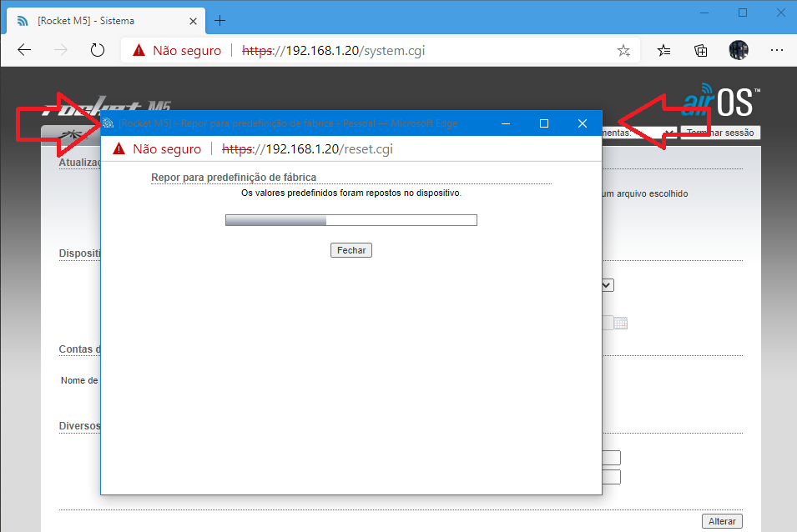
Task: Click the first input field in Diversos section
Action: pyautogui.click(x=612, y=458)
